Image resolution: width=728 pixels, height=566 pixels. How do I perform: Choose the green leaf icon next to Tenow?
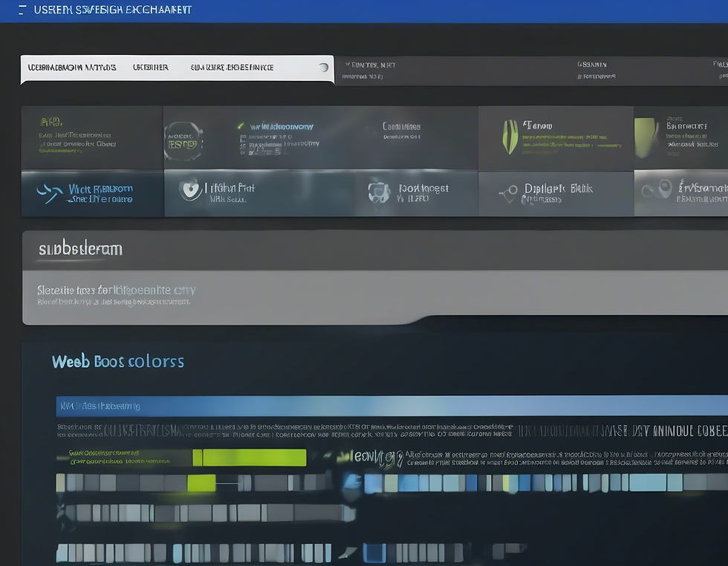[510, 137]
